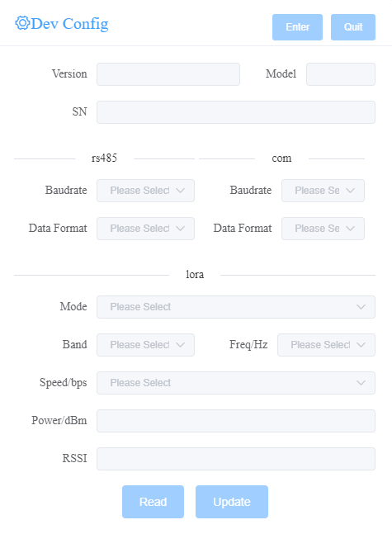Open the rs485 Data Format dropdown
Screen dimensions: 392x534
[x=145, y=229]
